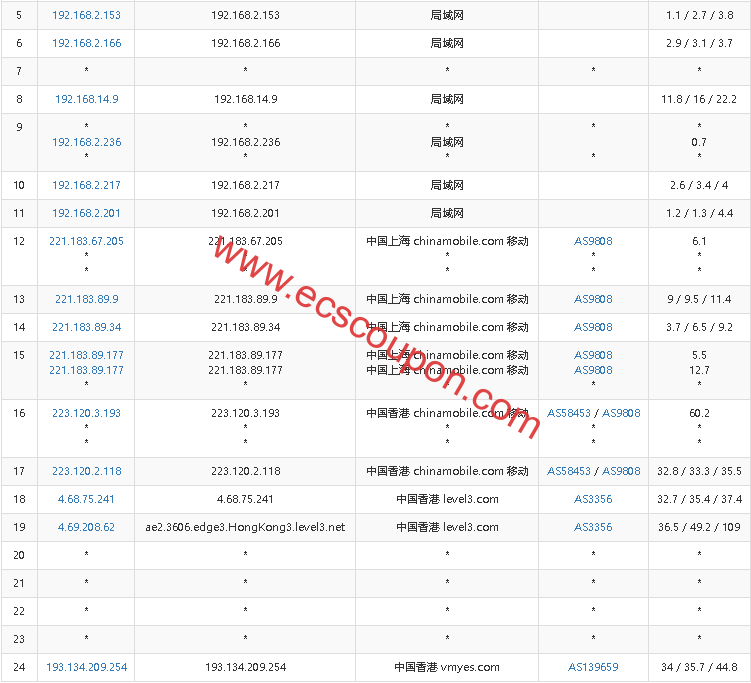Select latency value 32.8 / 33.3 / 35.5
The image size is (751, 683).
click(699, 471)
